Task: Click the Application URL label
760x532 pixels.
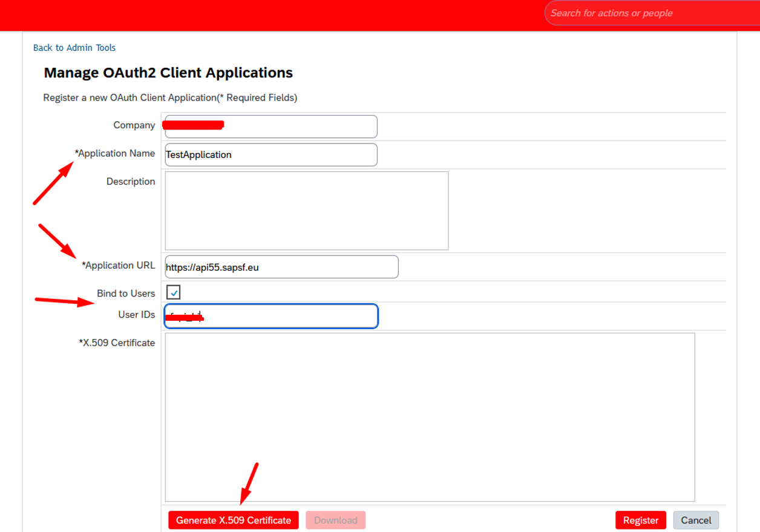Action: click(x=119, y=266)
